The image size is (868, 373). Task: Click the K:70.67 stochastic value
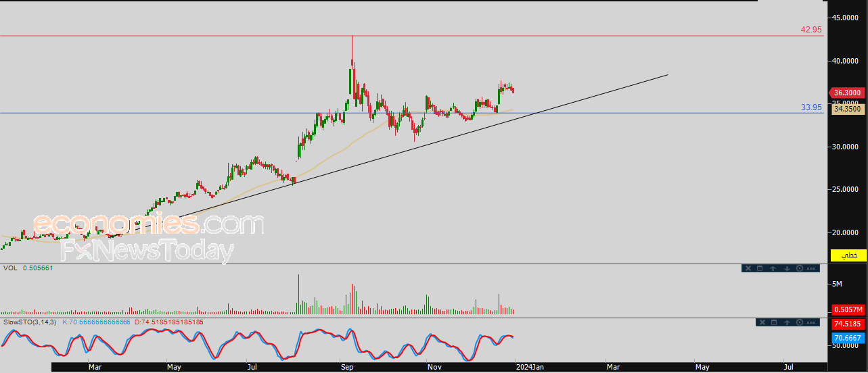pos(97,322)
